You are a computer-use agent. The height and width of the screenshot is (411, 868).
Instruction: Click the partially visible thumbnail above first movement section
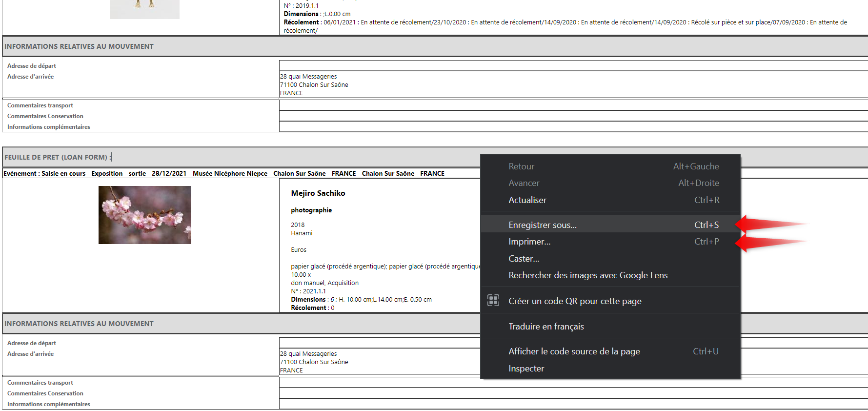click(x=144, y=9)
